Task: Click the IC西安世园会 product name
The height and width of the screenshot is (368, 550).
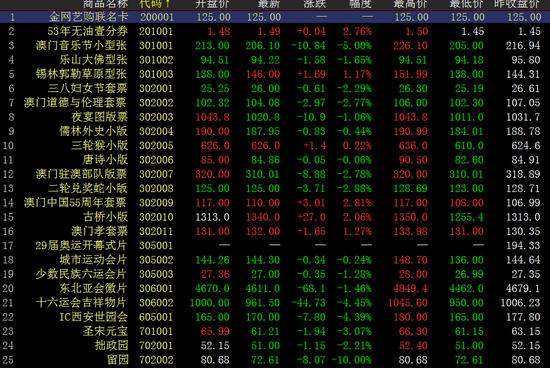Action: click(93, 317)
